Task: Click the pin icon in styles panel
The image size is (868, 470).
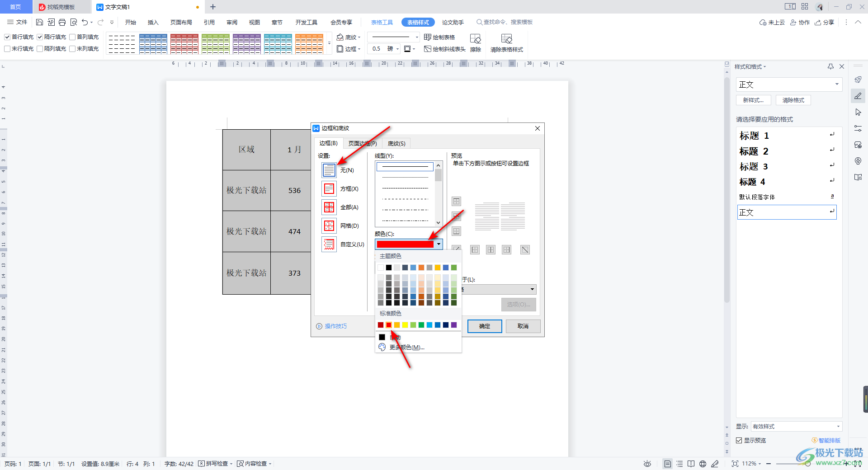Action: [830, 66]
